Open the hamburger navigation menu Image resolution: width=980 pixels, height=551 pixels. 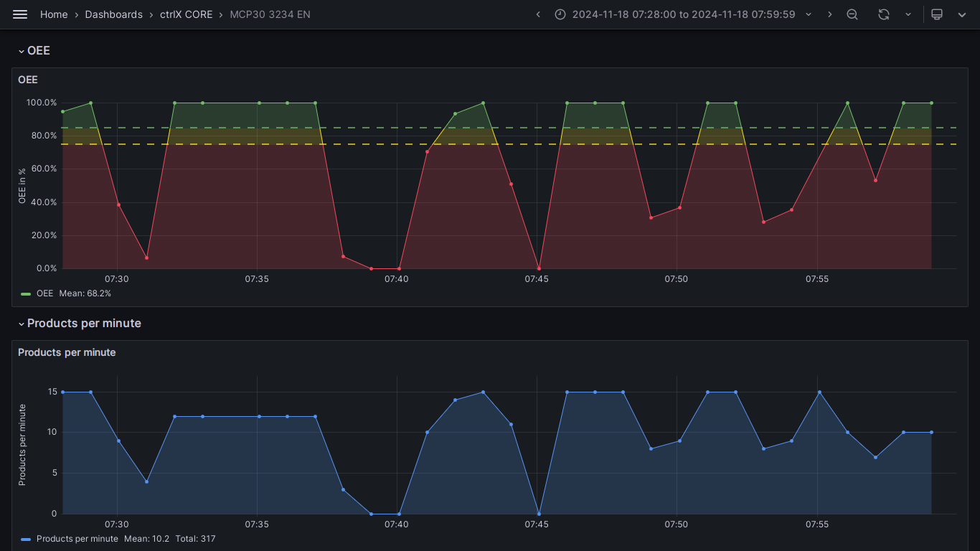click(20, 14)
